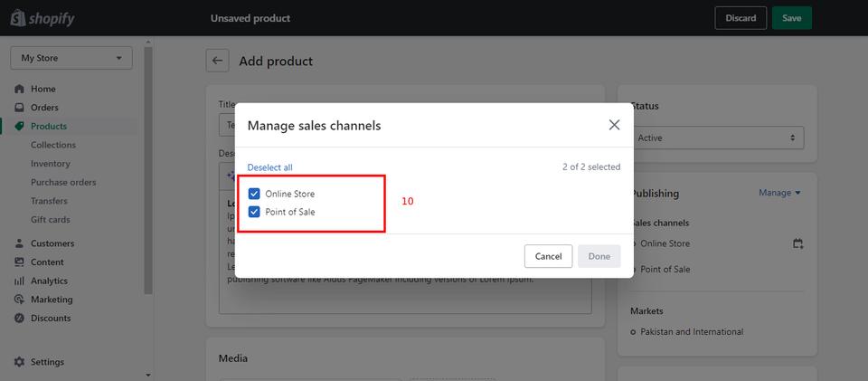868x381 pixels.
Task: Click the "Markets" heading
Action: [x=646, y=311]
